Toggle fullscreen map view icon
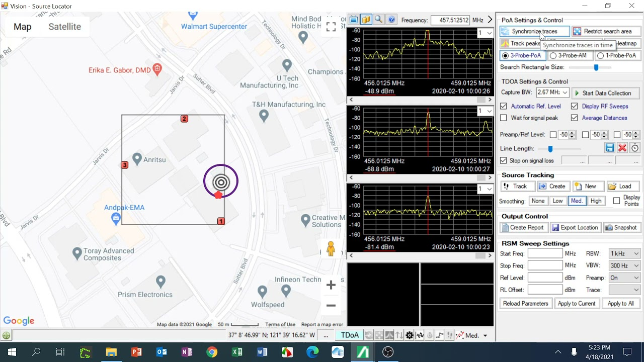The width and height of the screenshot is (644, 362). [x=331, y=27]
